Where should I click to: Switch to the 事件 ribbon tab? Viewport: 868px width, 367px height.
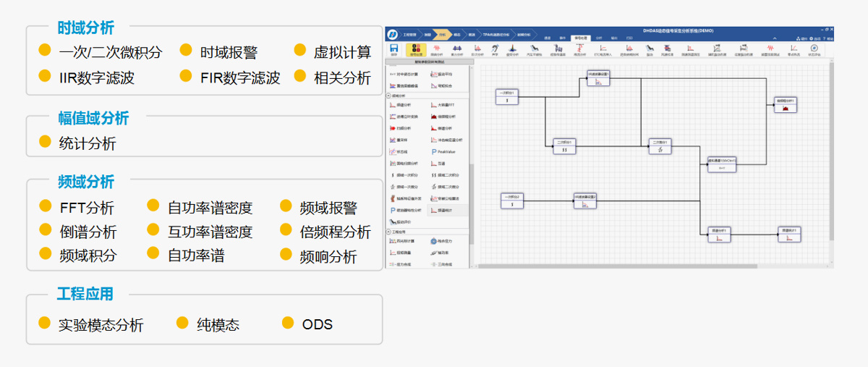coord(562,38)
